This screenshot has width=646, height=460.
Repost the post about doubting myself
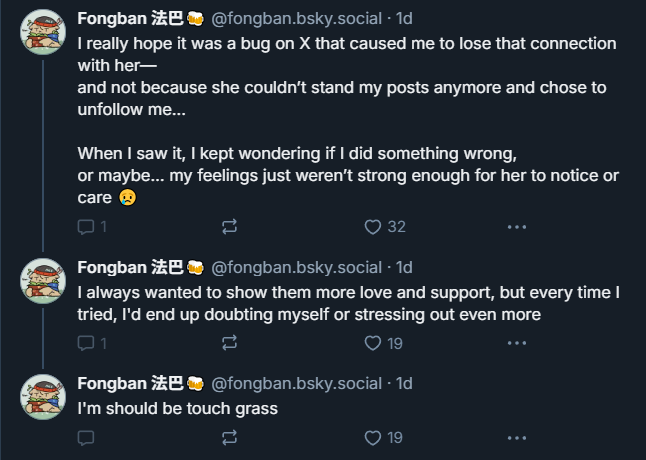point(229,343)
